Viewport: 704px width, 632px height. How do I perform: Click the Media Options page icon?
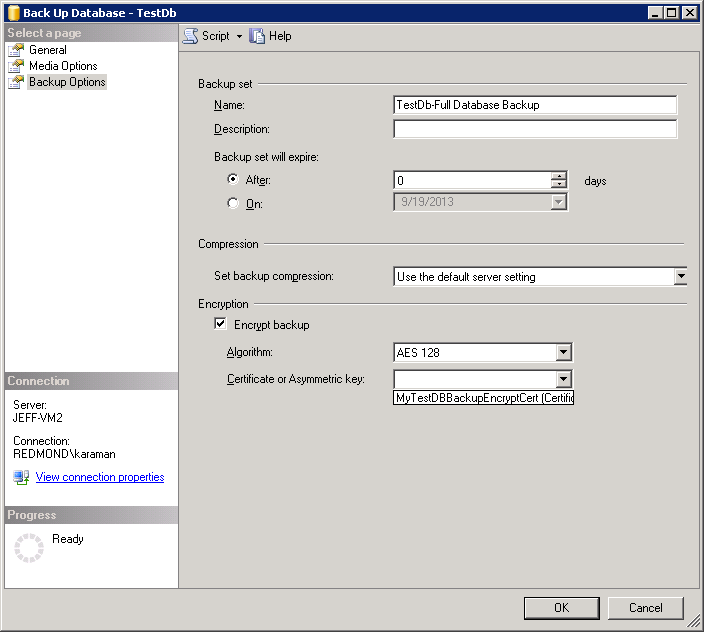[16, 66]
